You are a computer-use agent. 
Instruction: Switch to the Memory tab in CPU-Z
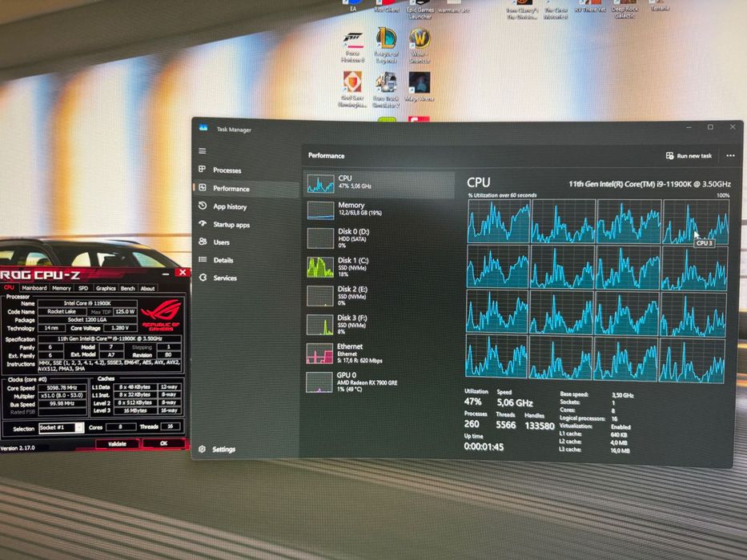(x=62, y=288)
